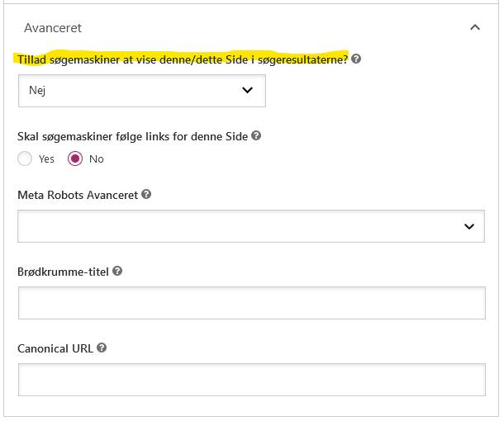Open the Nej search results dropdown
Image resolution: width=504 pixels, height=421 pixels.
pyautogui.click(x=142, y=91)
